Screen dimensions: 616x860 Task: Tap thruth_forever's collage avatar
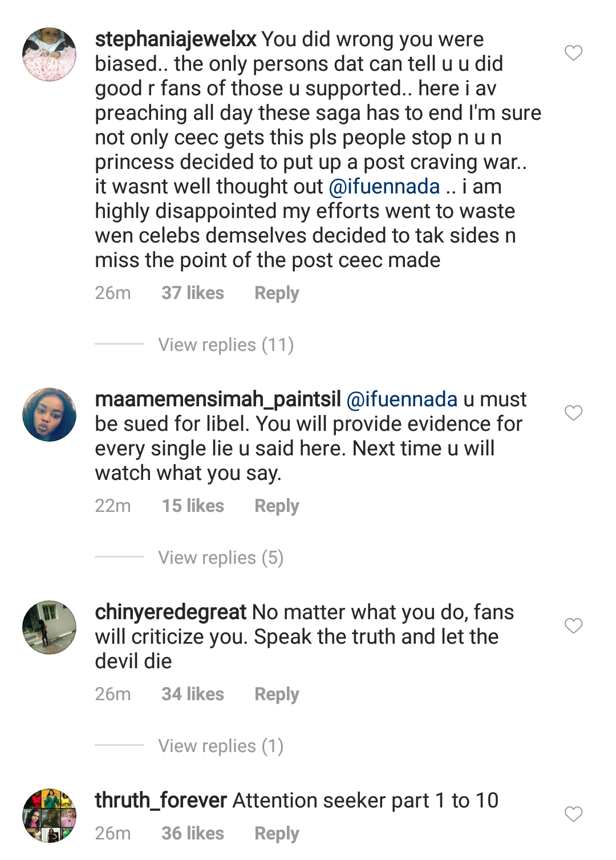tap(50, 815)
